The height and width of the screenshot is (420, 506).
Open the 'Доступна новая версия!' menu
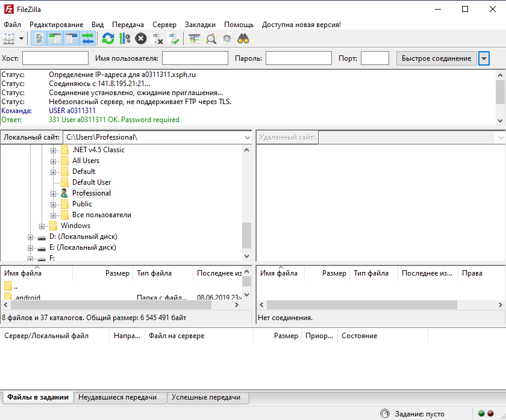pos(301,25)
